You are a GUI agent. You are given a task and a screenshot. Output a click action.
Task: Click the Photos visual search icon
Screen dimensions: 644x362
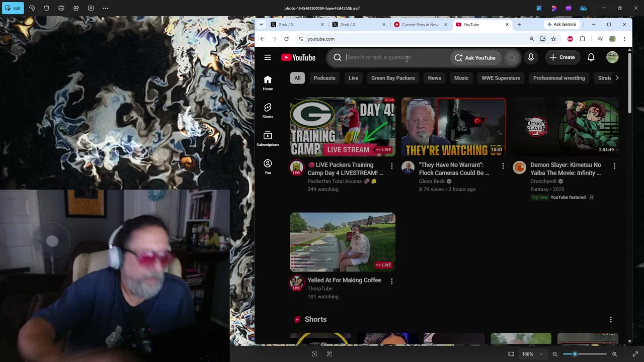click(x=314, y=354)
